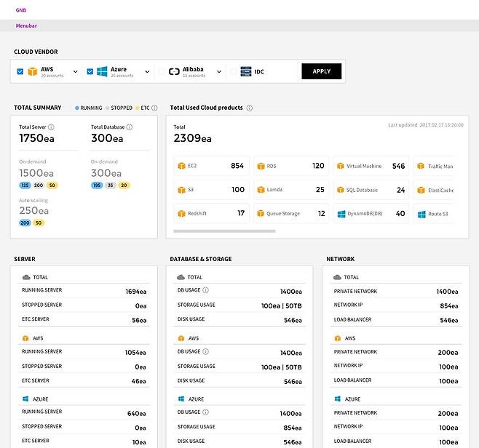Image resolution: width=479 pixels, height=448 pixels.
Task: Open the Menubar item
Action: (x=26, y=25)
